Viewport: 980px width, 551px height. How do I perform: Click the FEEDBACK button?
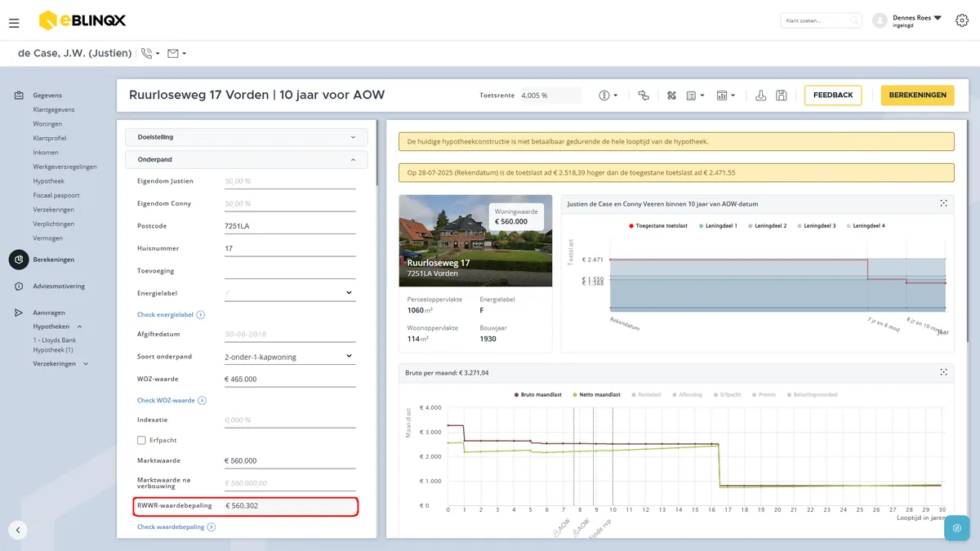(833, 96)
